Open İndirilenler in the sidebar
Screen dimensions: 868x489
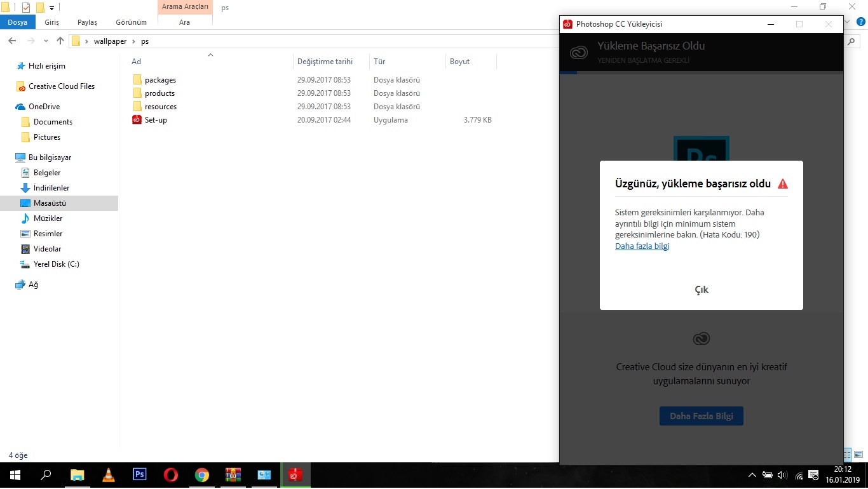tap(51, 188)
